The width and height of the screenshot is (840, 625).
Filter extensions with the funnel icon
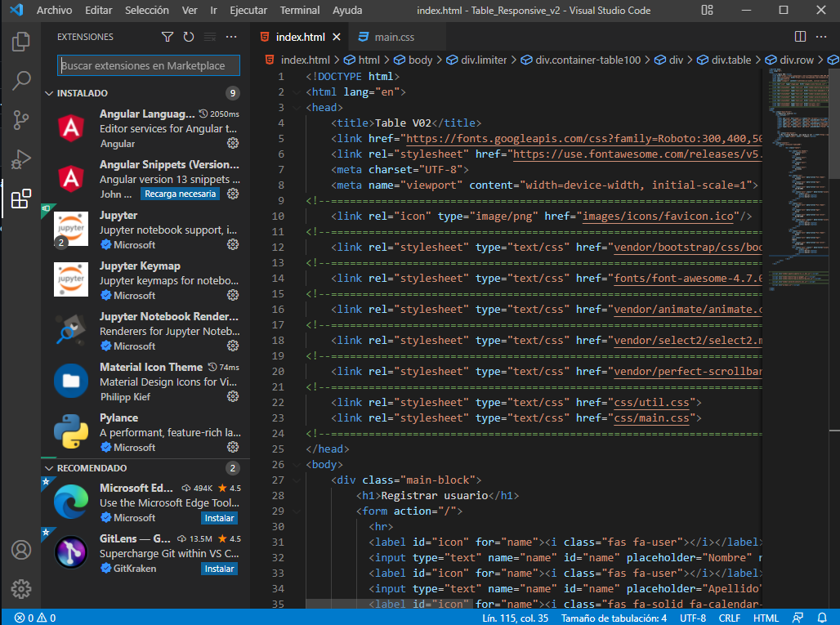coord(168,37)
